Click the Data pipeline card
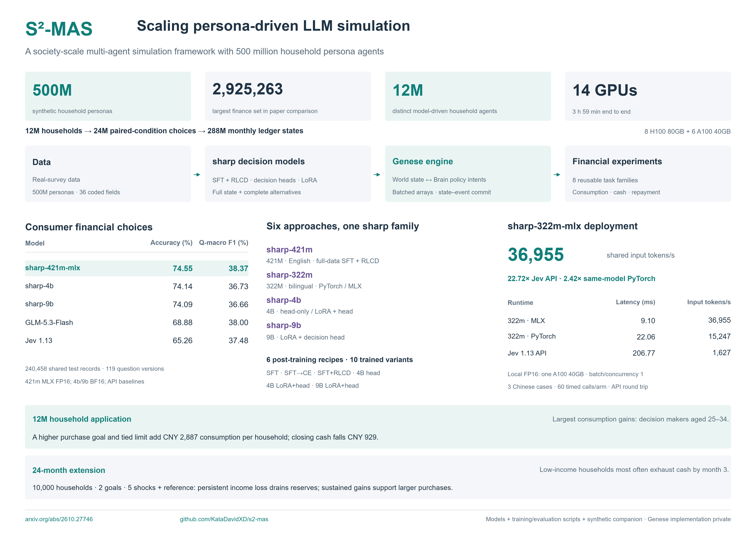The width and height of the screenshot is (756, 535). coord(108,174)
